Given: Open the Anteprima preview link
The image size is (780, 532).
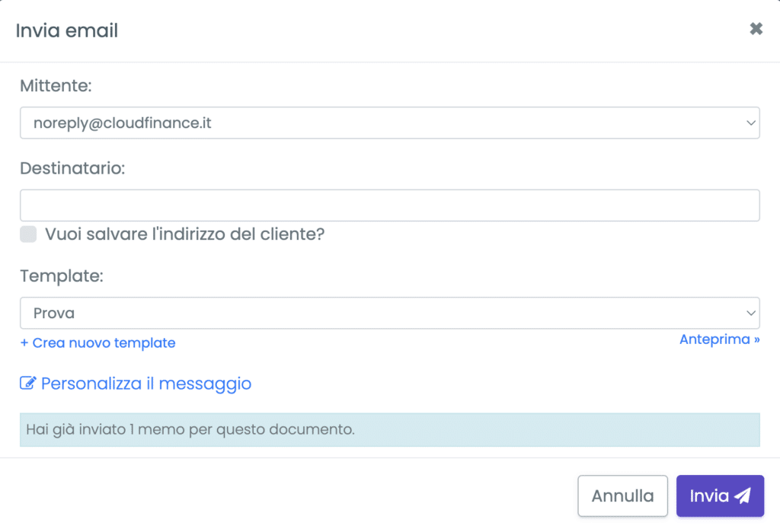Looking at the screenshot, I should [x=719, y=339].
